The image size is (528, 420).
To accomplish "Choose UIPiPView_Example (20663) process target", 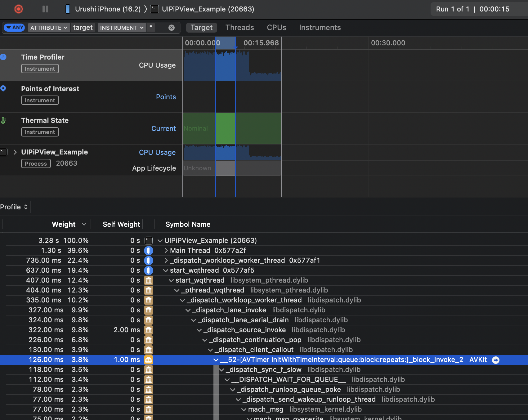I will pyautogui.click(x=202, y=9).
